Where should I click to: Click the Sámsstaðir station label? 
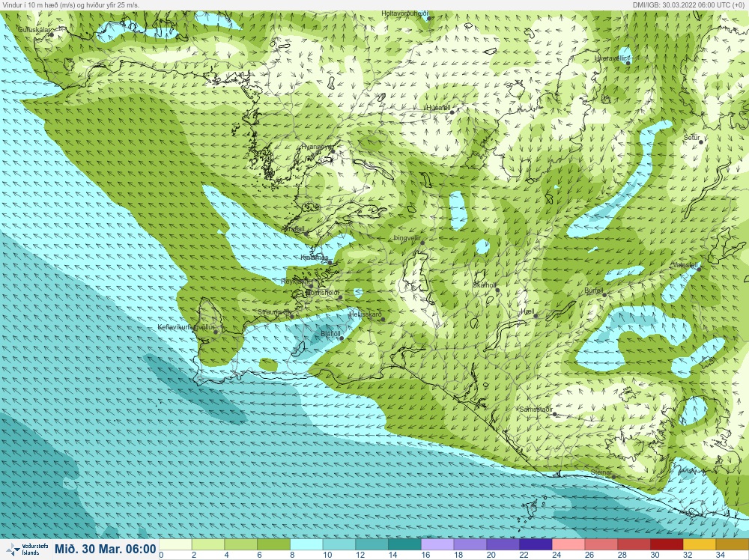point(536,409)
